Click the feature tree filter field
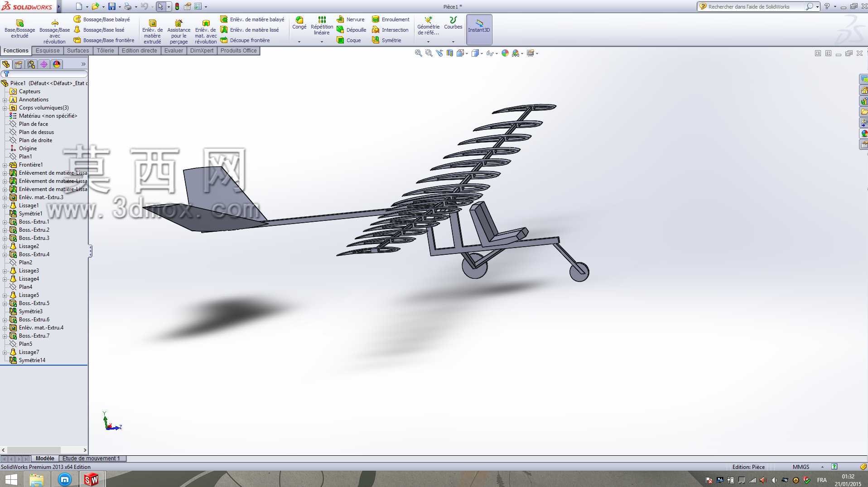 tap(44, 74)
